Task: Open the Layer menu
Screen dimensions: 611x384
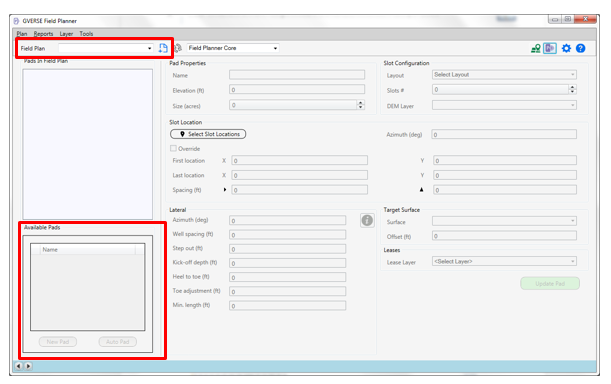Action: click(66, 34)
